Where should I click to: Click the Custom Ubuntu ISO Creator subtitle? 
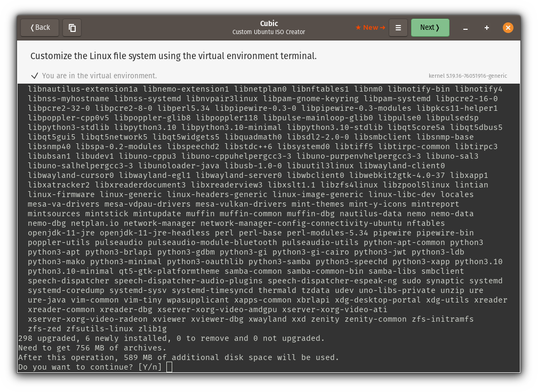[269, 31]
